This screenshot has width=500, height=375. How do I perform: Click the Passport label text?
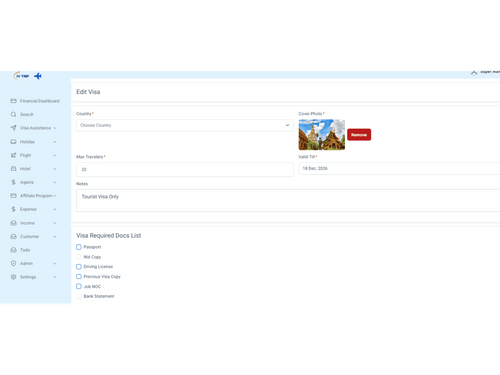(x=92, y=247)
